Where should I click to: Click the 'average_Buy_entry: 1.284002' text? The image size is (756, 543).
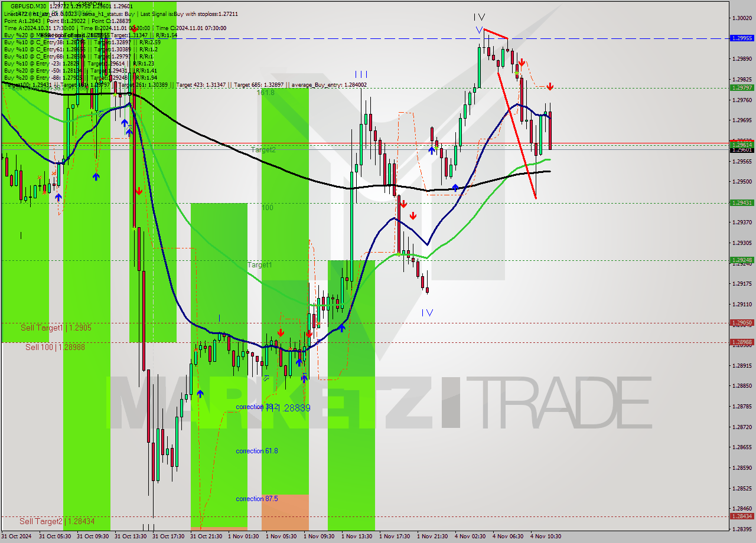[328, 85]
